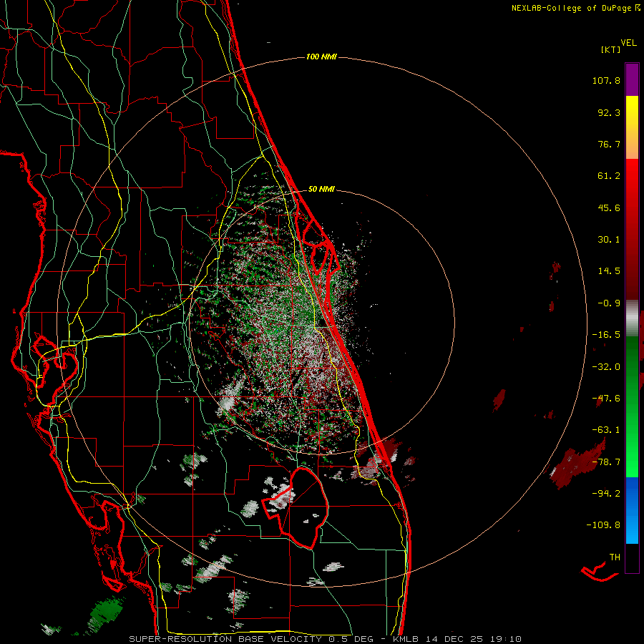Screen dimensions: 644x644
Task: Click the Super-Resolution Base Velocity caption
Action: click(x=326, y=639)
